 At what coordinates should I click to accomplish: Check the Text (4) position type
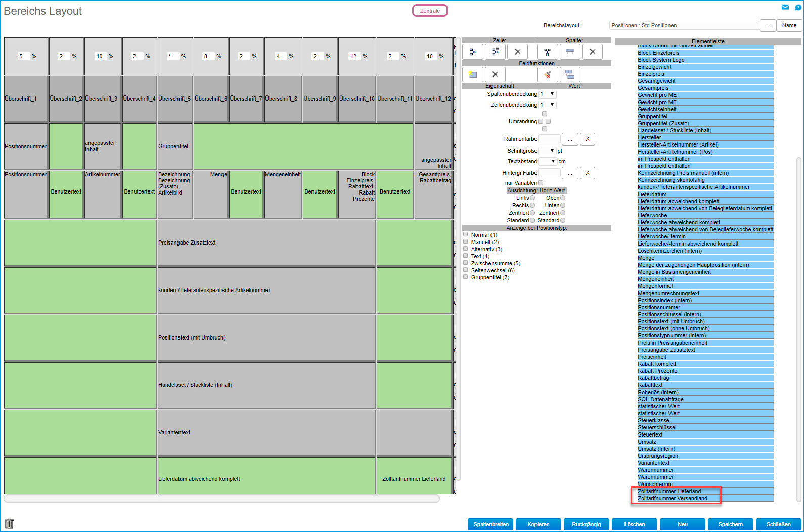pos(466,256)
